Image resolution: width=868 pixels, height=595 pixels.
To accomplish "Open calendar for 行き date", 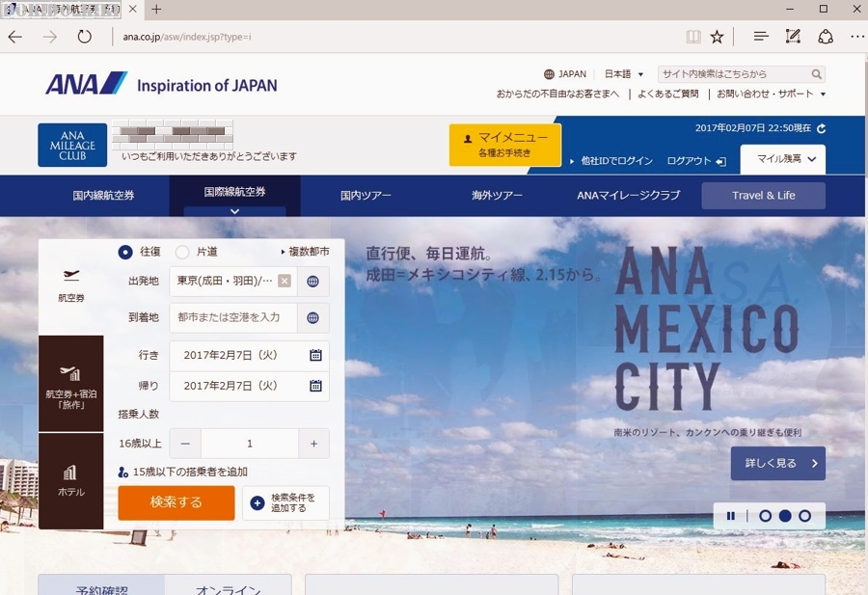I will click(x=315, y=355).
